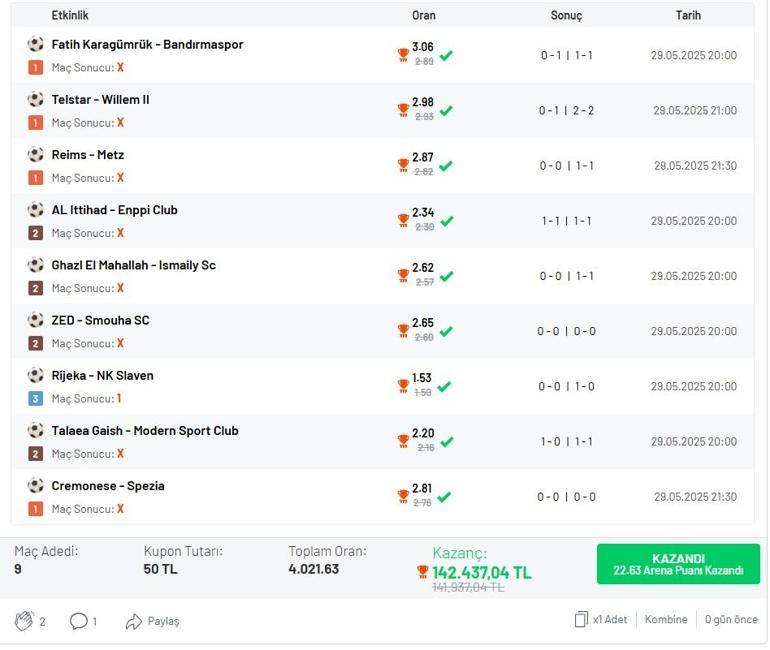Click the Paylaş share arrow icon

click(x=134, y=621)
